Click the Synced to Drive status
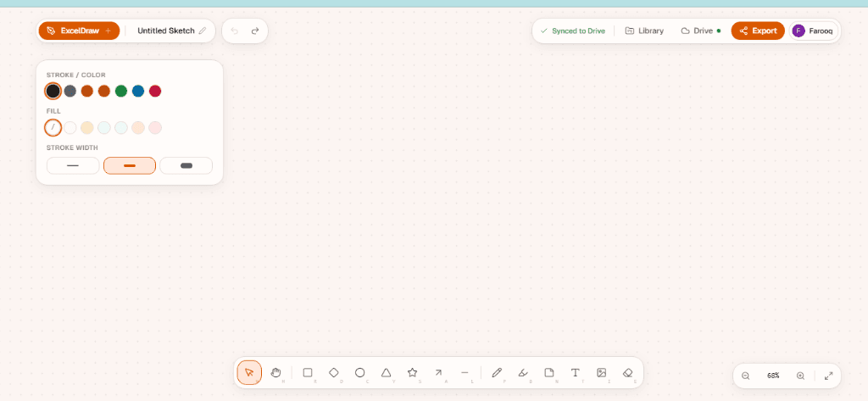The width and height of the screenshot is (868, 401). 573,31
